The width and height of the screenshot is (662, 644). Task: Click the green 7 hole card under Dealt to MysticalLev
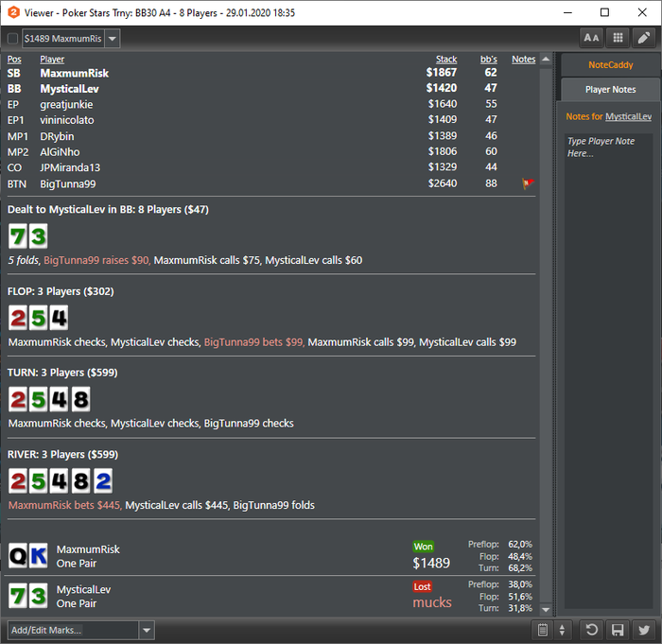tap(18, 236)
